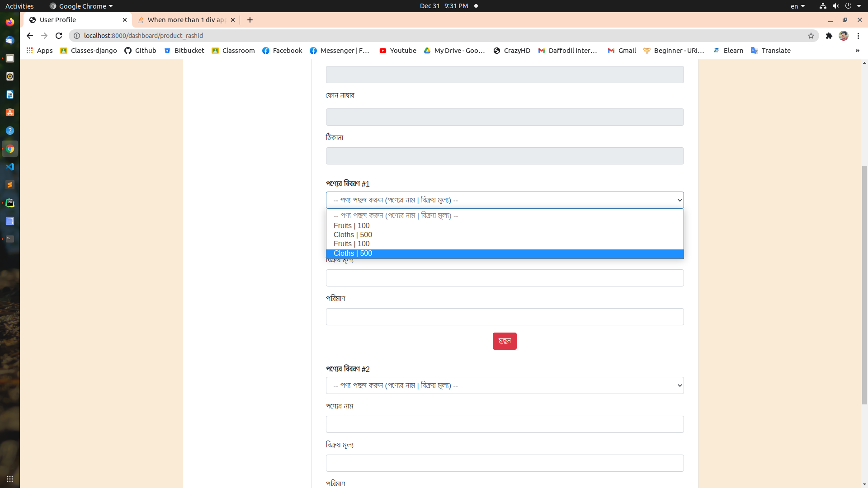
Task: Select highlighted Cloths | 500 option
Action: (353, 253)
